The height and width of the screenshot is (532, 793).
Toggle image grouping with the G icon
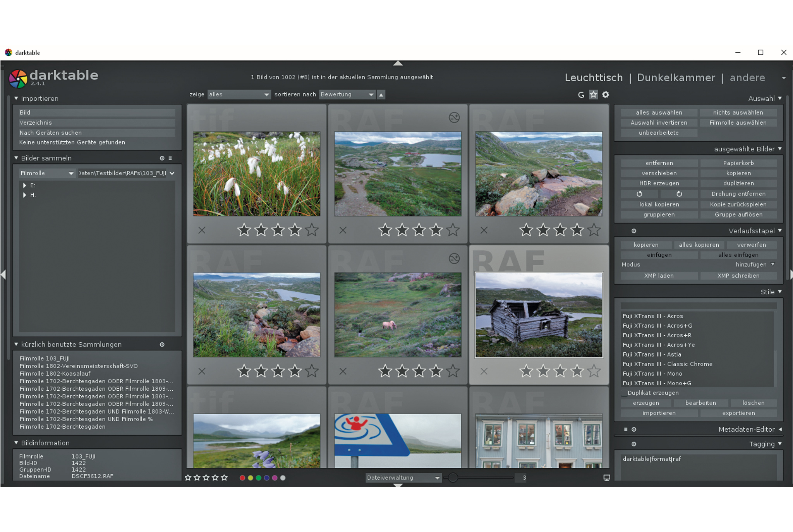point(581,95)
